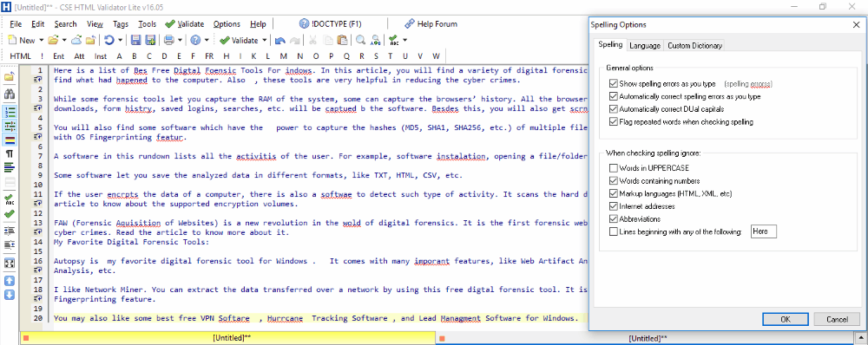Click the Att tag category button
The width and height of the screenshot is (868, 345).
(79, 55)
